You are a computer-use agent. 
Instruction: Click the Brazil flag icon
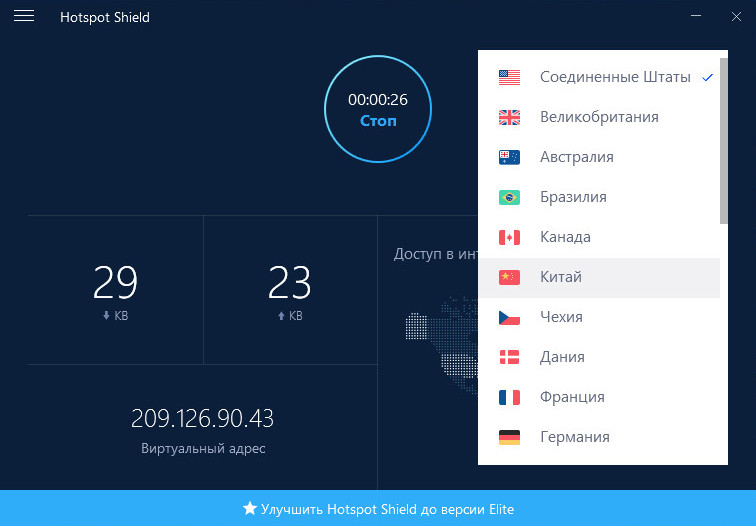click(x=509, y=197)
